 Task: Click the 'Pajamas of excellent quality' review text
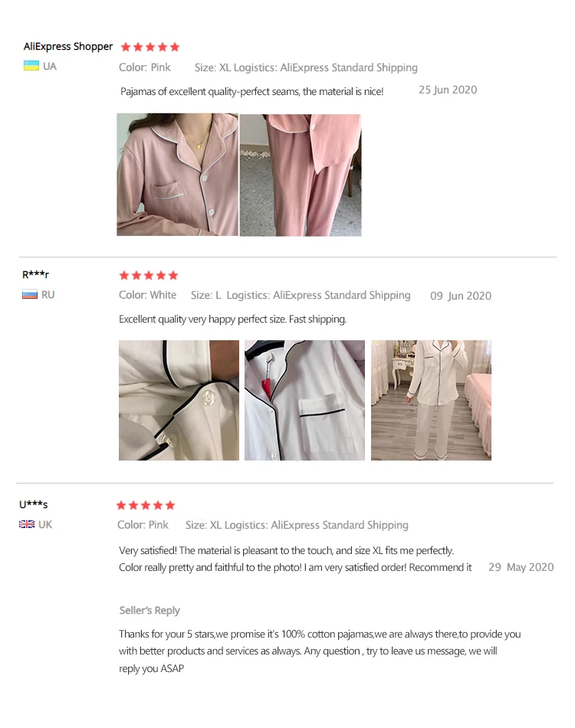tap(251, 91)
